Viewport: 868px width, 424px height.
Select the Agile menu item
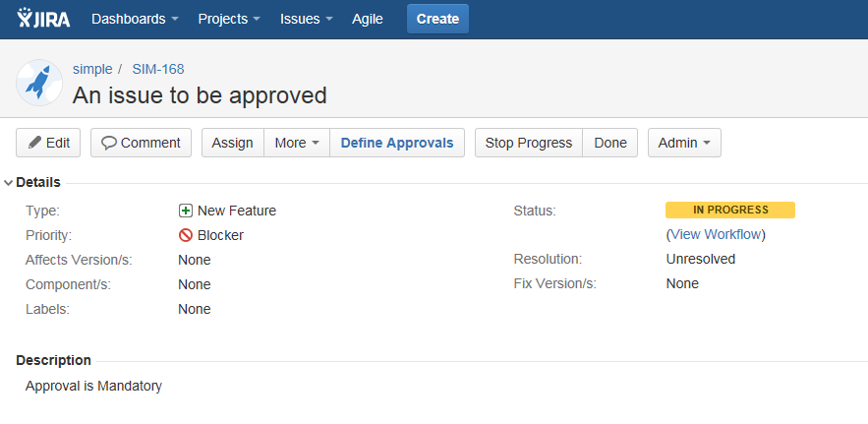pos(367,19)
